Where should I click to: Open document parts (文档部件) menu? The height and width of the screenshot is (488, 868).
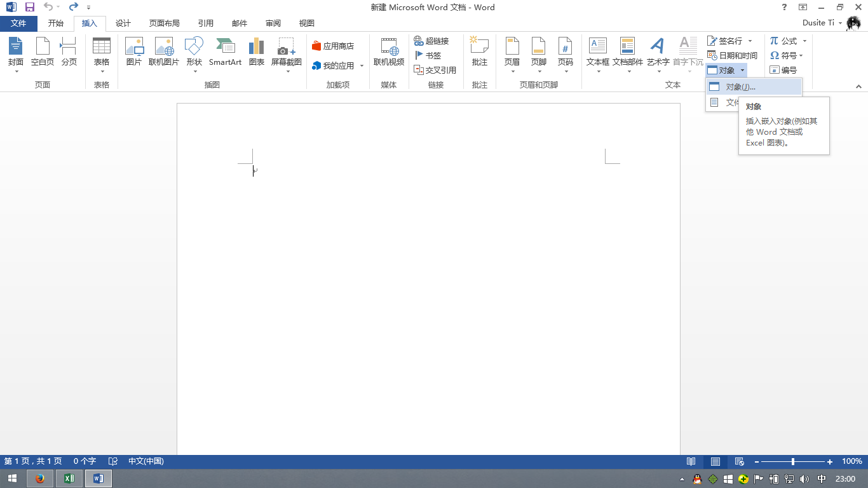pos(628,54)
